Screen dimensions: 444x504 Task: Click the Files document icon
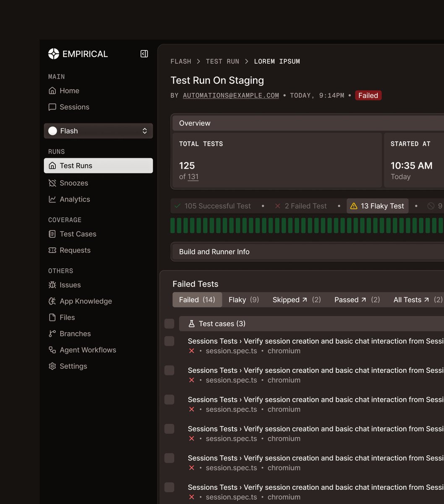click(52, 318)
